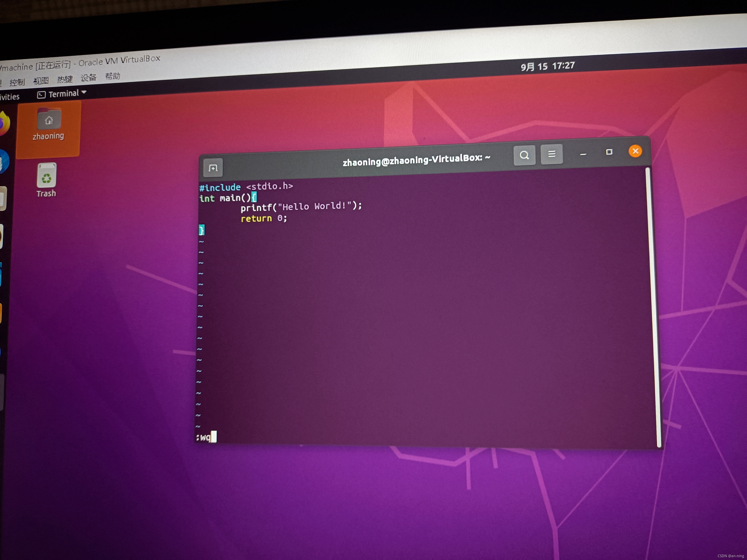
Task: Open the VirtualBox 热键 menu
Action: click(x=65, y=79)
